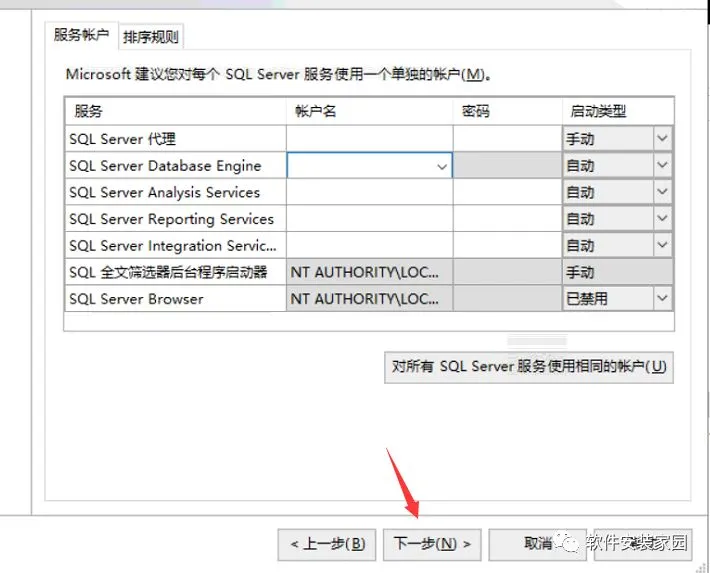This screenshot has width=710, height=573.
Task: Click 手动 startup type for 全文筛选器 row
Action: click(x=618, y=272)
